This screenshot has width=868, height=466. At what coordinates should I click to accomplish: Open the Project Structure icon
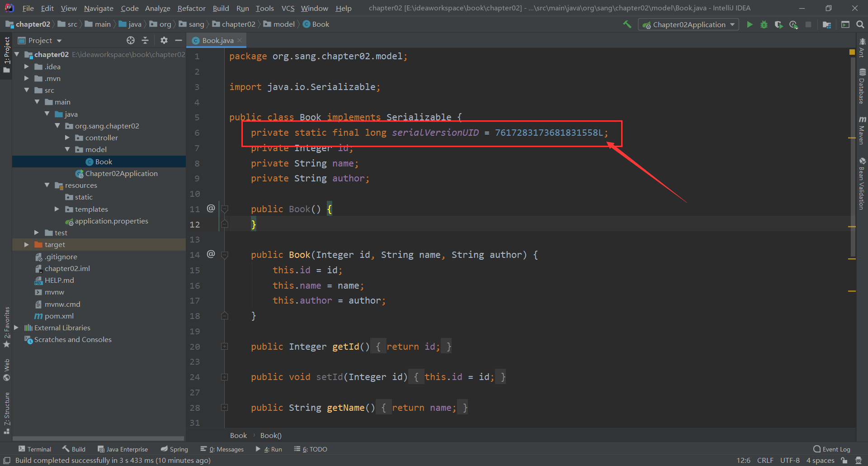pyautogui.click(x=827, y=24)
